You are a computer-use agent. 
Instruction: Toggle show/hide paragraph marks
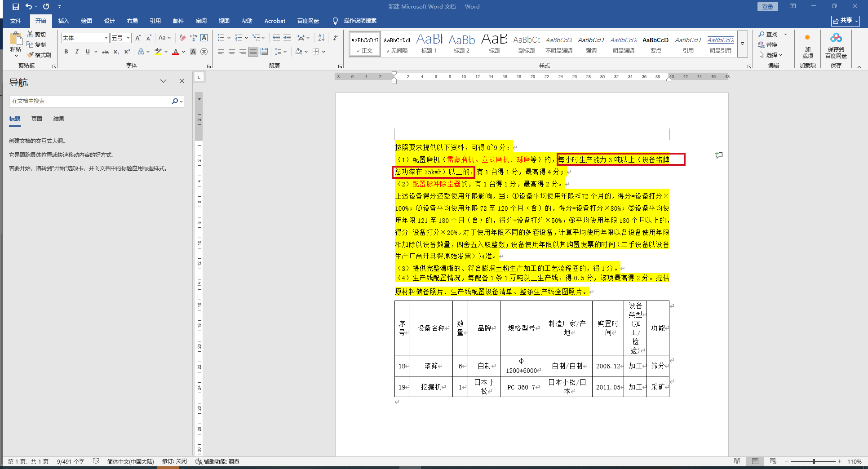tap(335, 38)
